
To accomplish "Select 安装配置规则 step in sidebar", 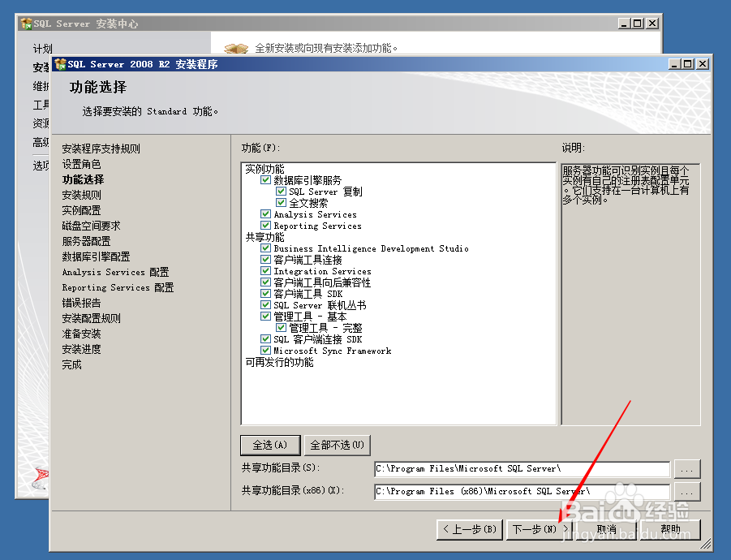I will click(91, 318).
